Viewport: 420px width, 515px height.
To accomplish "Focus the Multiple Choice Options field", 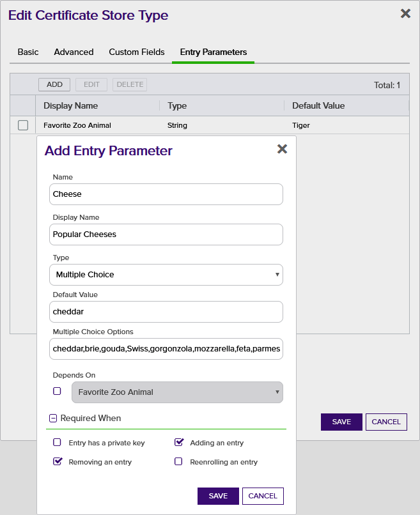I will [x=166, y=349].
